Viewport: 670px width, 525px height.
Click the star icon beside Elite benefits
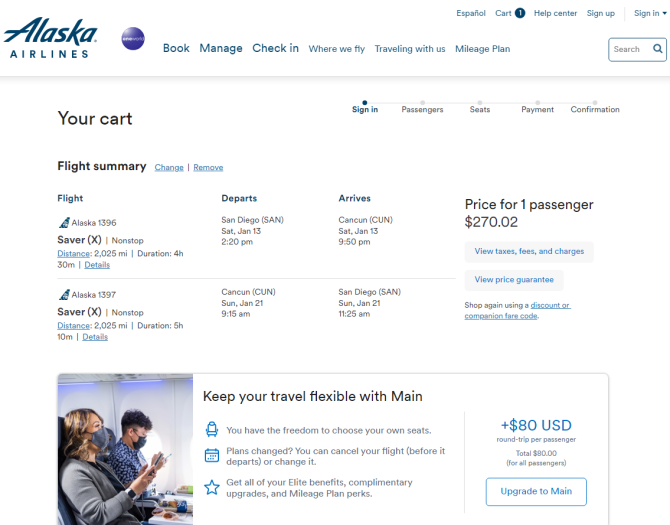click(x=212, y=487)
